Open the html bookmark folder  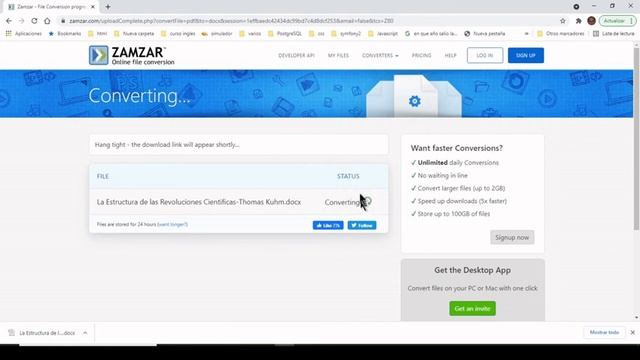(98, 33)
